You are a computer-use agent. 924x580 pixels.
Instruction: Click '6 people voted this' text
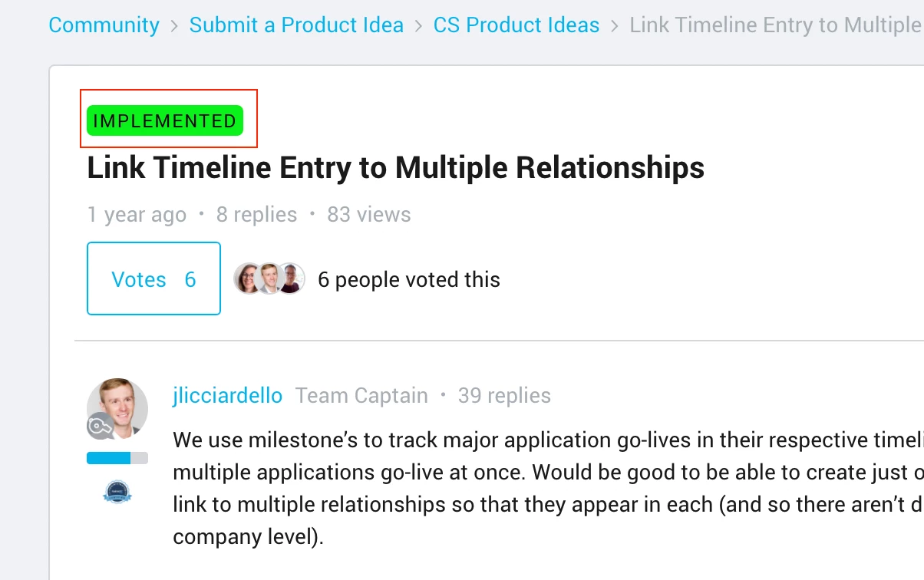point(409,280)
